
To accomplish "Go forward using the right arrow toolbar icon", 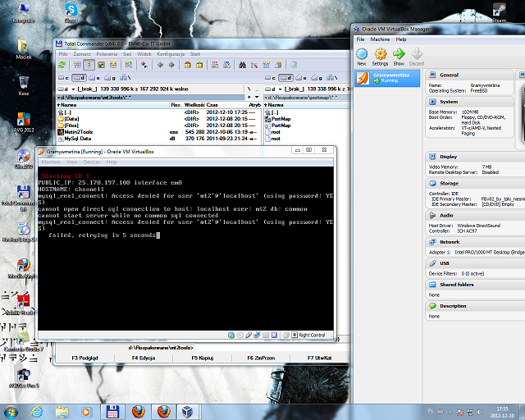I will pos(171,65).
